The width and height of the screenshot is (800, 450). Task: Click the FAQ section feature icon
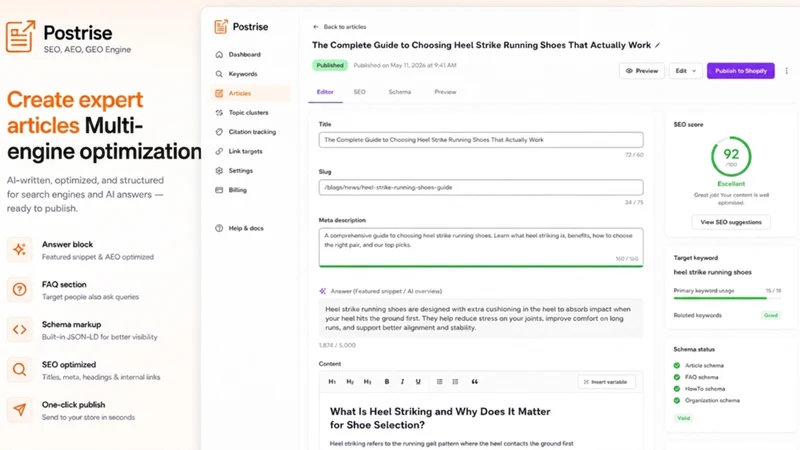19,290
